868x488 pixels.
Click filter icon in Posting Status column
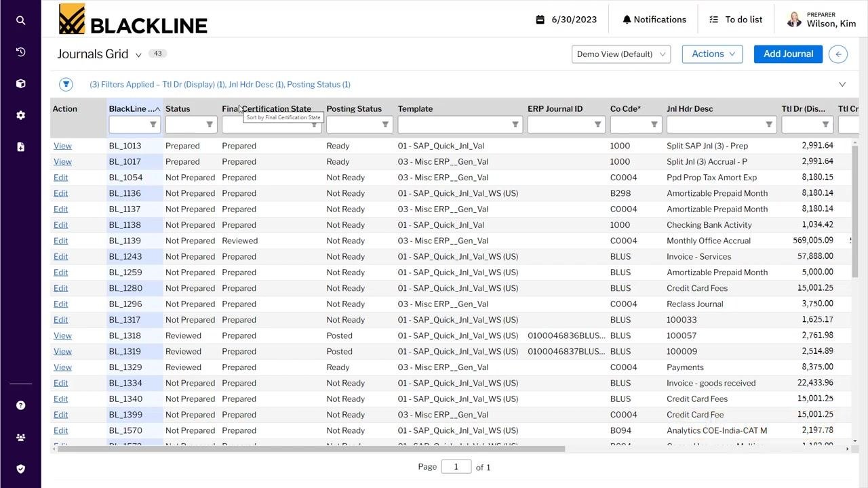pyautogui.click(x=385, y=124)
